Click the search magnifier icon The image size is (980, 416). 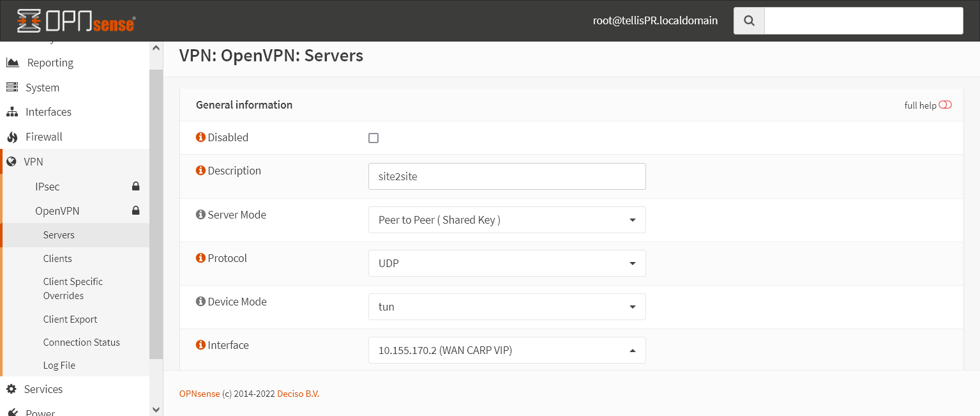click(x=748, y=20)
